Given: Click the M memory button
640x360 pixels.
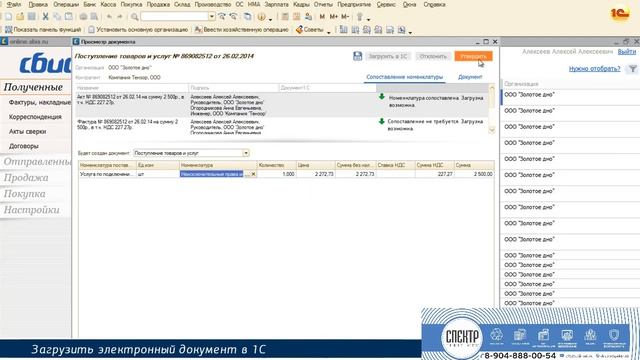Looking at the screenshot, I should click(x=322, y=17).
